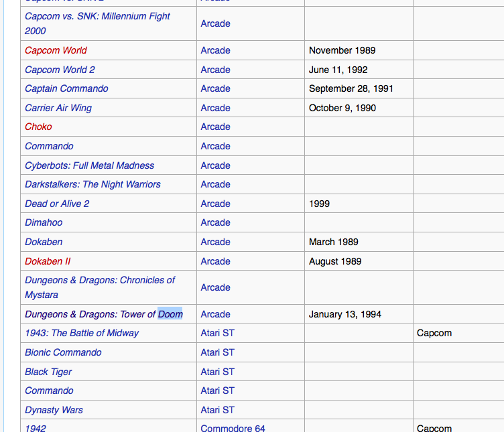504x432 pixels.
Task: Open the Dead or Alive 2 link
Action: click(57, 204)
